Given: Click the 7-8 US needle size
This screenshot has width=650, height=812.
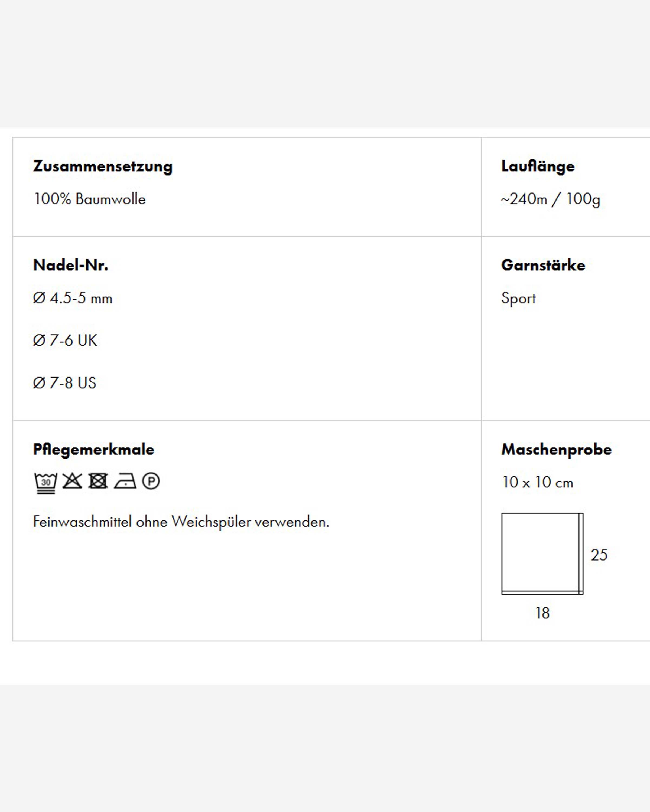Looking at the screenshot, I should pos(65,383).
